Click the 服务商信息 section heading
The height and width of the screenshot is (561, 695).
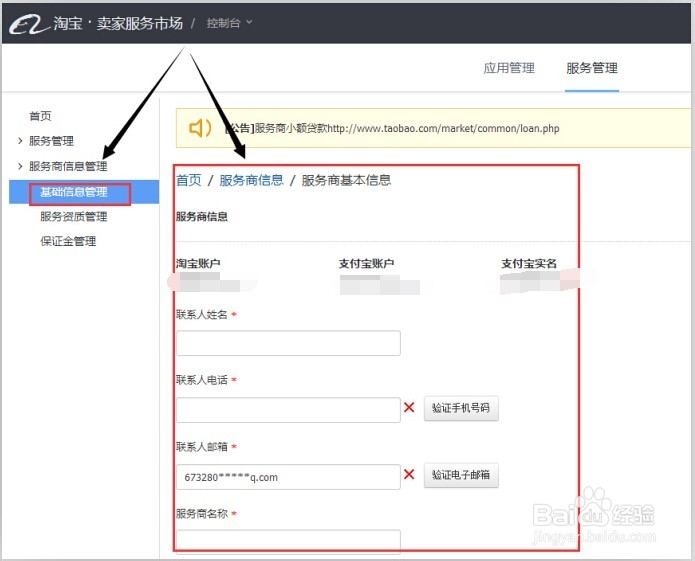[x=202, y=217]
